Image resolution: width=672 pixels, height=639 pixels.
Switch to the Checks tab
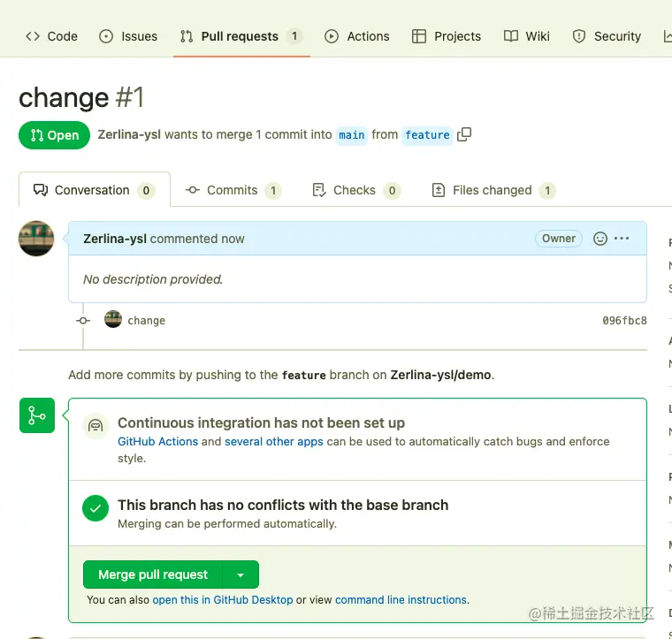356,190
